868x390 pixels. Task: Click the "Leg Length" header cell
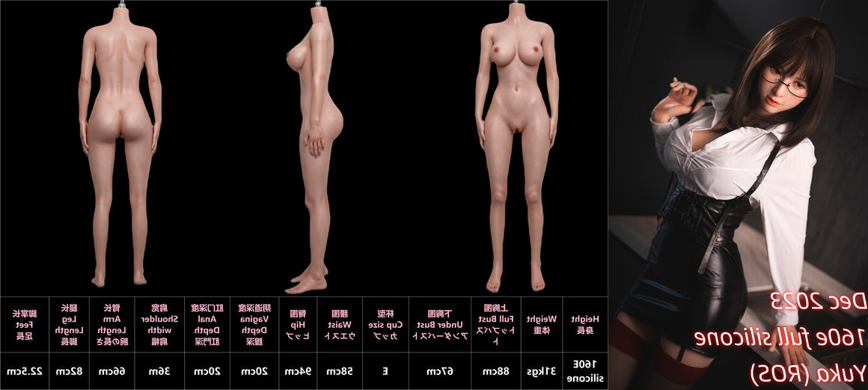coord(69,325)
